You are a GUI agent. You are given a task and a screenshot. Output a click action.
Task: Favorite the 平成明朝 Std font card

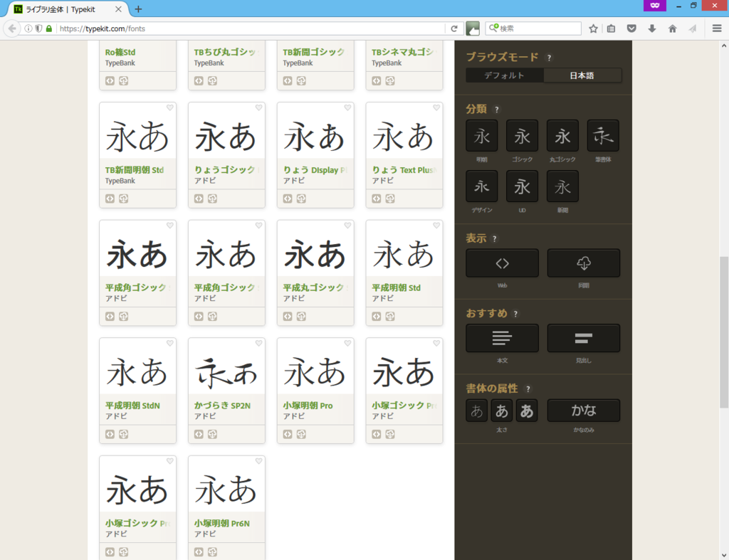436,226
